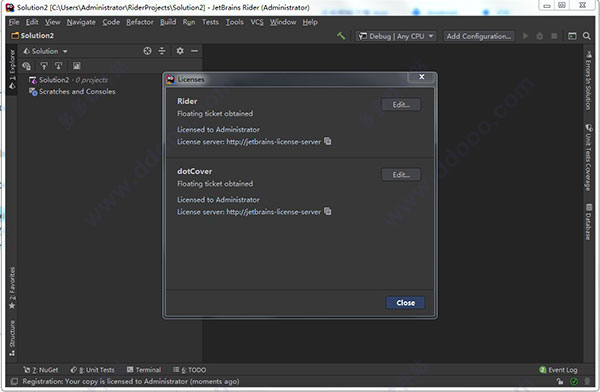Open the Solution view dropdown in Explorer

tap(46, 51)
